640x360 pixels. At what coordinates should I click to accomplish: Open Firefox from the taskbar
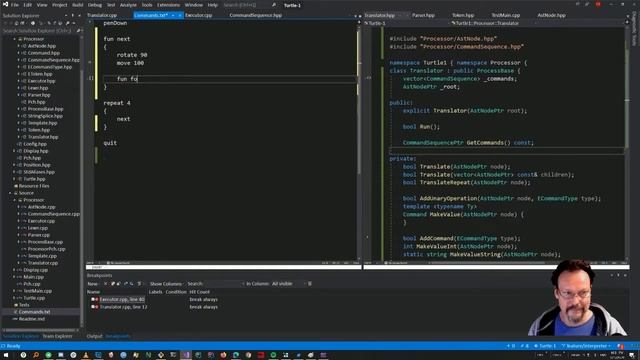pyautogui.click(x=223, y=355)
